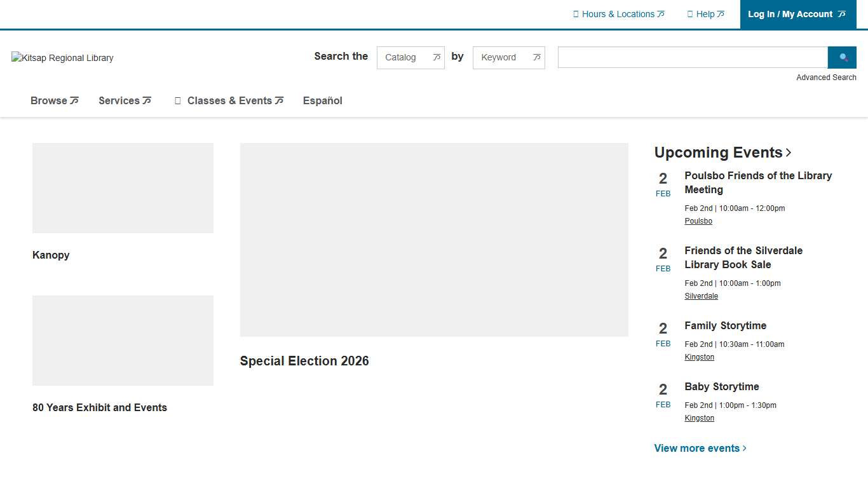
Task: Open the Poulsbo Friends of the Library Meeting event
Action: tap(757, 182)
